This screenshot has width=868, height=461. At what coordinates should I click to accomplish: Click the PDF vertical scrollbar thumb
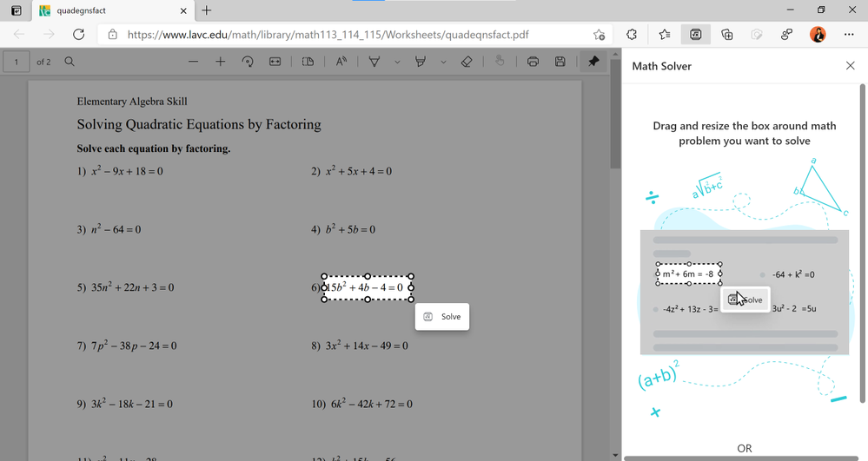[x=615, y=113]
